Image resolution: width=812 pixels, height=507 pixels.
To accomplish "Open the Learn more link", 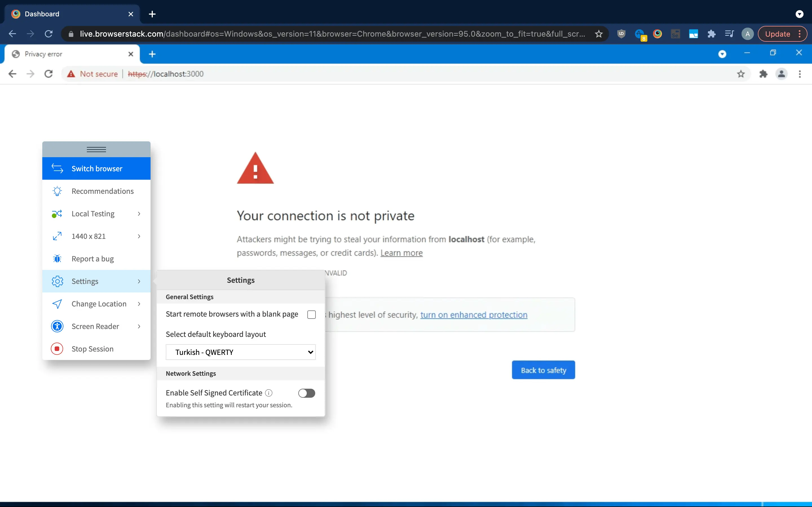I will (x=401, y=253).
